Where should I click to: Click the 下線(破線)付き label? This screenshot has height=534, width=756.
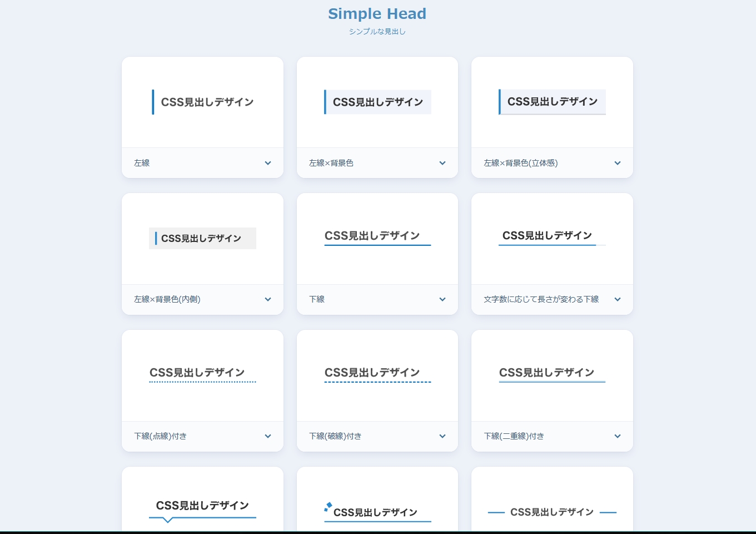335,436
